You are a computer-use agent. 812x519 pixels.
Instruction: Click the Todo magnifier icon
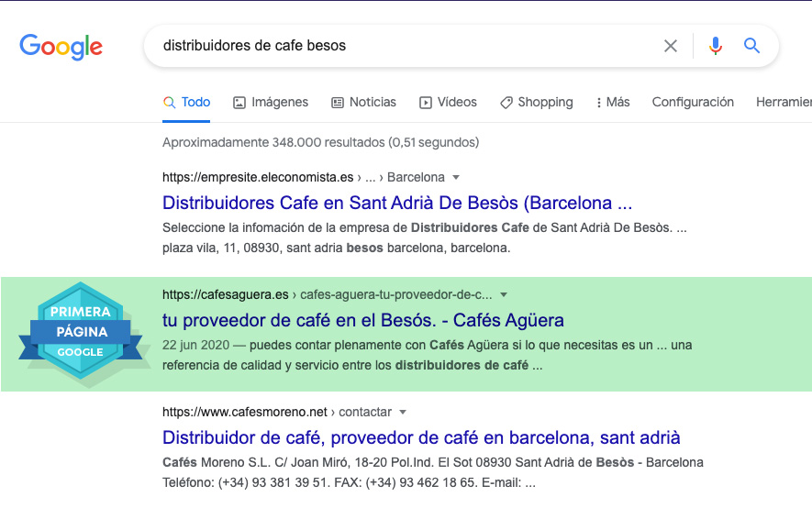coord(170,103)
